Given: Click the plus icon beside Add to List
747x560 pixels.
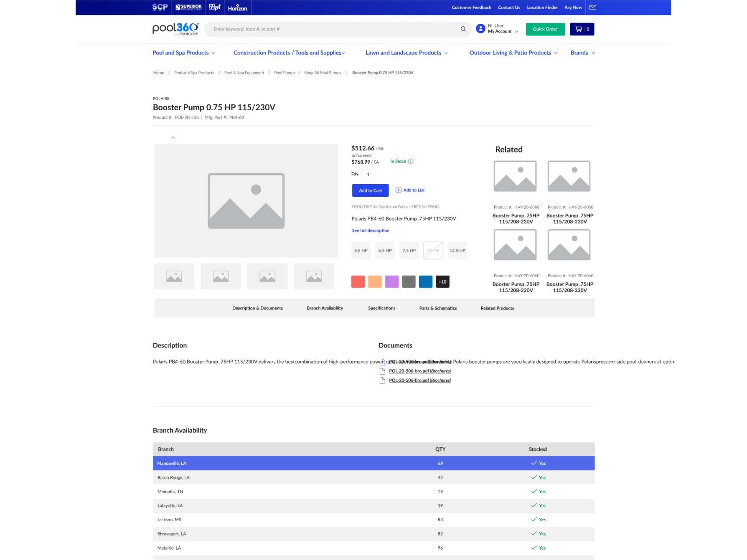Looking at the screenshot, I should click(399, 190).
